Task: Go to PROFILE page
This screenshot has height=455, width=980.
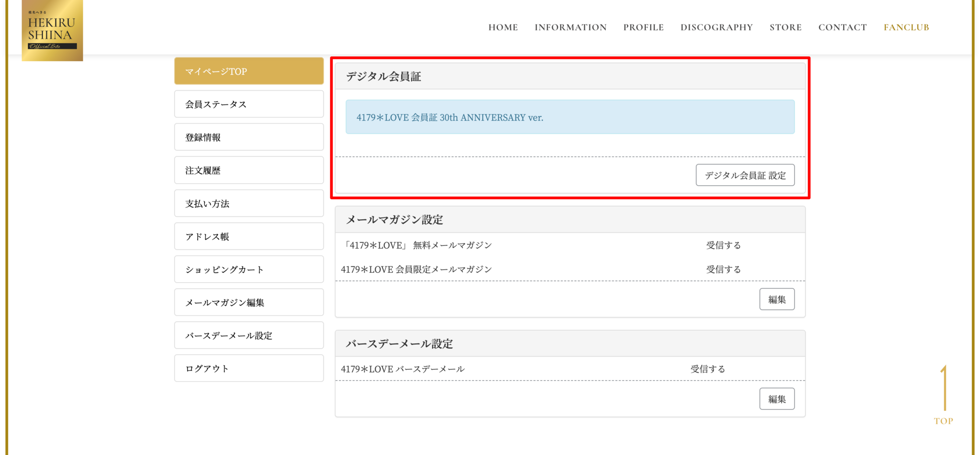Action: click(643, 27)
